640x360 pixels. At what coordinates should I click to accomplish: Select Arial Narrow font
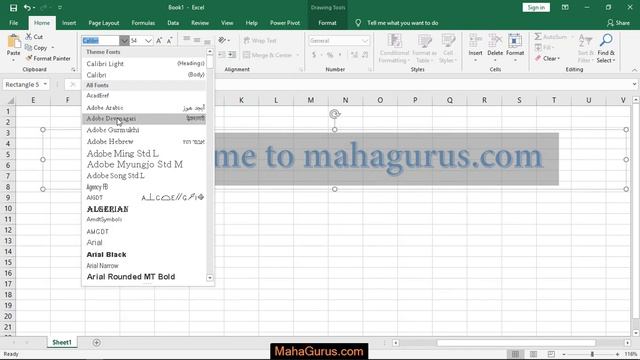(x=145, y=266)
